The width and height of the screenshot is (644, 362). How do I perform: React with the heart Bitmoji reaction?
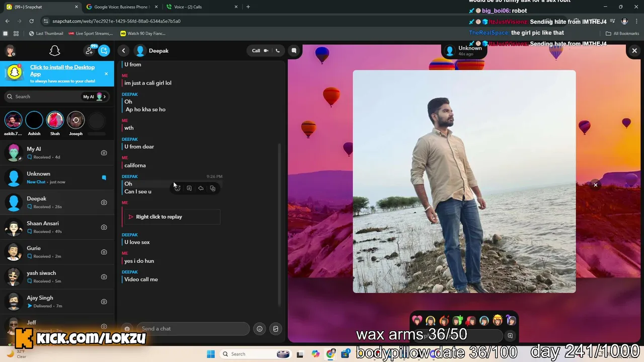pos(417,320)
